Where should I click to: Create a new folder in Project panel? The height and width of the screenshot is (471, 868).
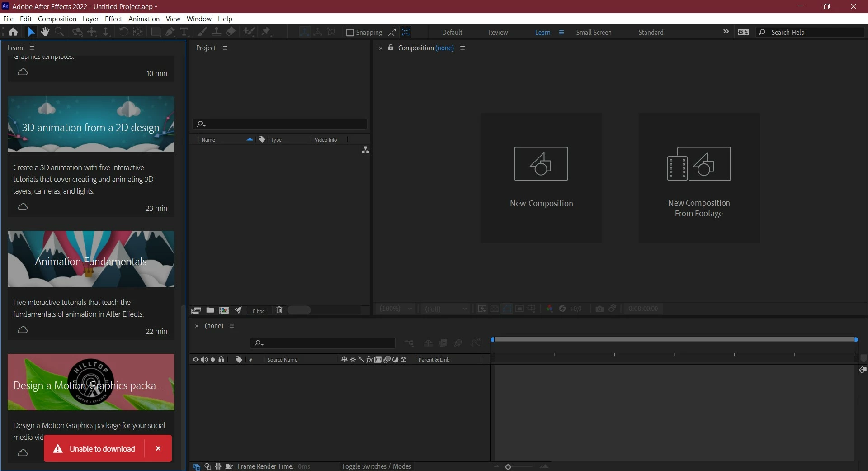(210, 310)
